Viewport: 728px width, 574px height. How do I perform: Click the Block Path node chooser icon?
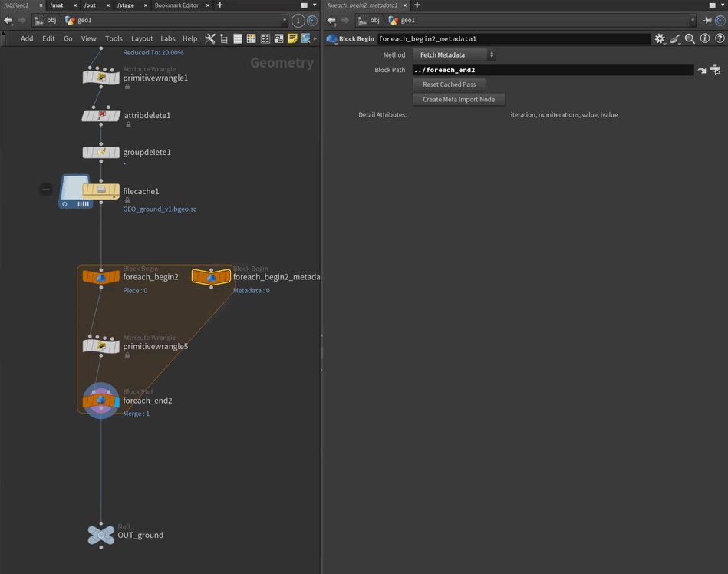(716, 70)
